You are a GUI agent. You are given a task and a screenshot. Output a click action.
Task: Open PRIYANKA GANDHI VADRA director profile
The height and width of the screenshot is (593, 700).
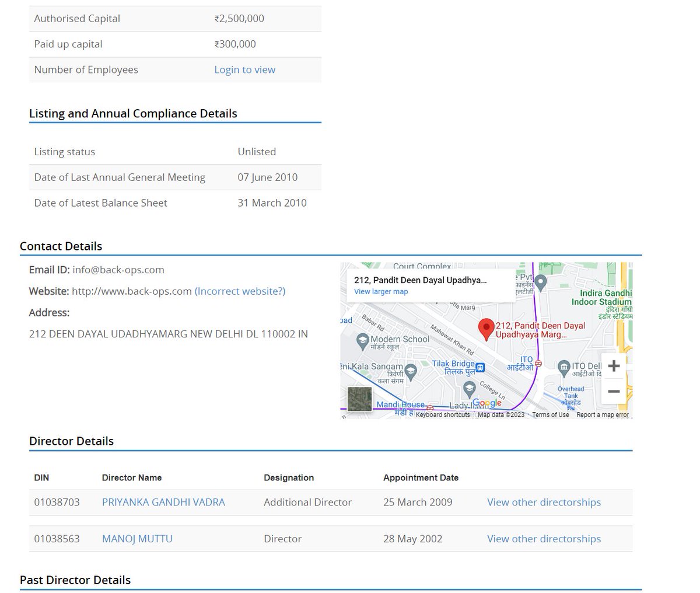[163, 502]
